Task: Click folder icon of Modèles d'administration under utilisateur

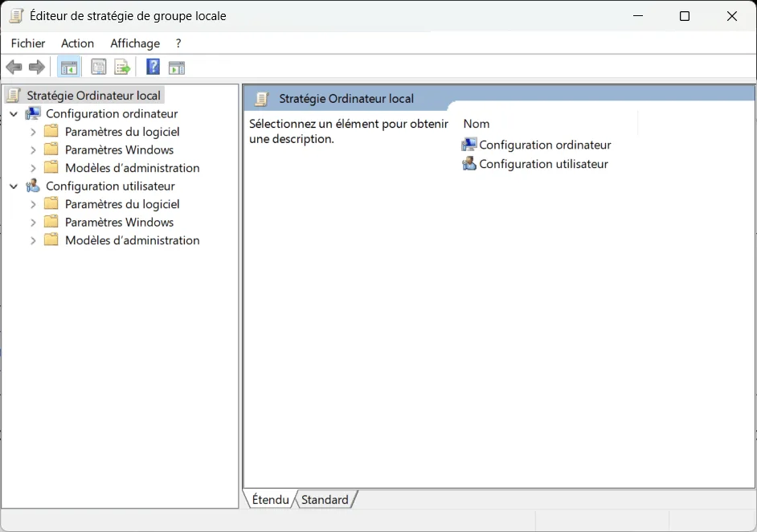Action: click(51, 240)
